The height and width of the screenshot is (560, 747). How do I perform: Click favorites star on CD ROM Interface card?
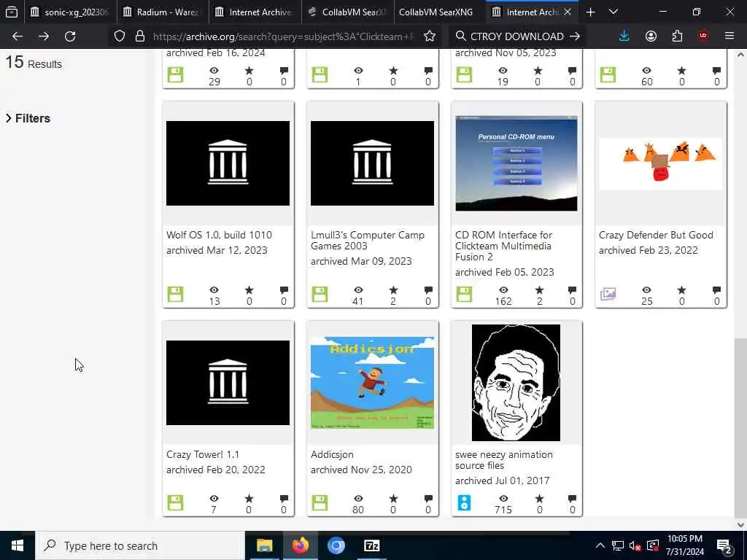click(539, 290)
